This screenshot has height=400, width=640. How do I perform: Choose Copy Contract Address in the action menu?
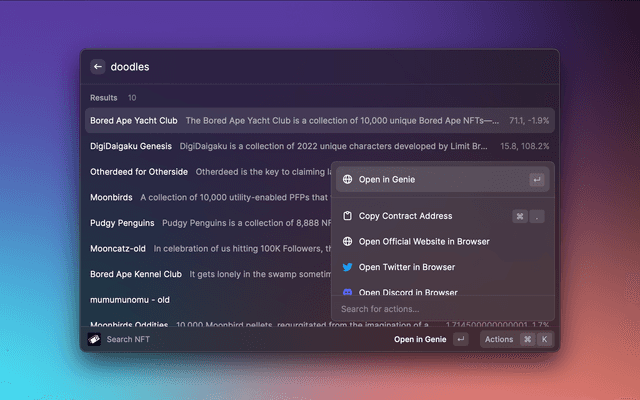click(405, 216)
